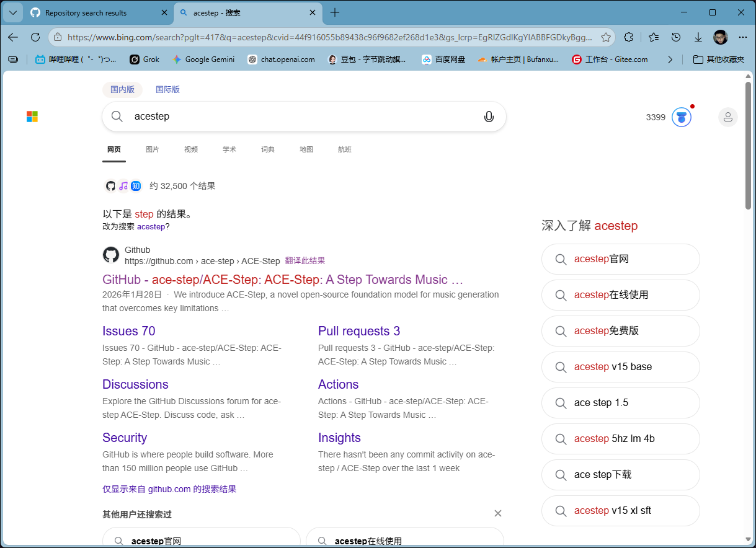Viewport: 756px width, 548px height.
Task: Search related suggestion ace step 1.5
Action: coord(621,403)
